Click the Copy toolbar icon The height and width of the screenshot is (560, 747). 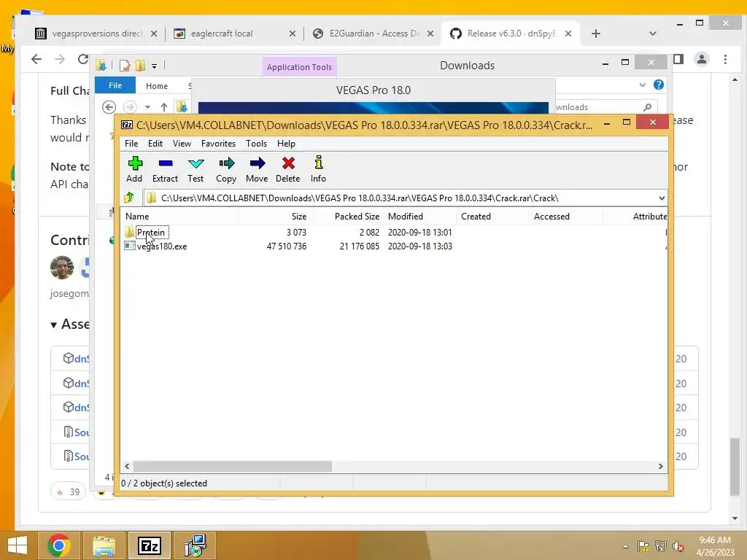click(226, 169)
